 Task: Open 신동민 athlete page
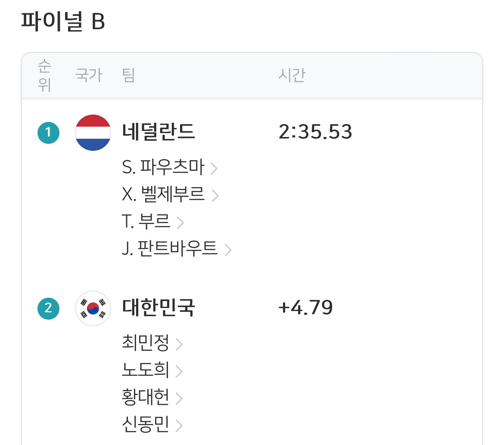click(x=146, y=425)
